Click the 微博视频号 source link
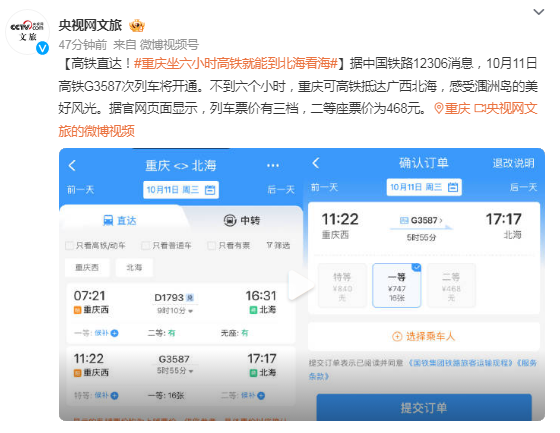 click(169, 45)
